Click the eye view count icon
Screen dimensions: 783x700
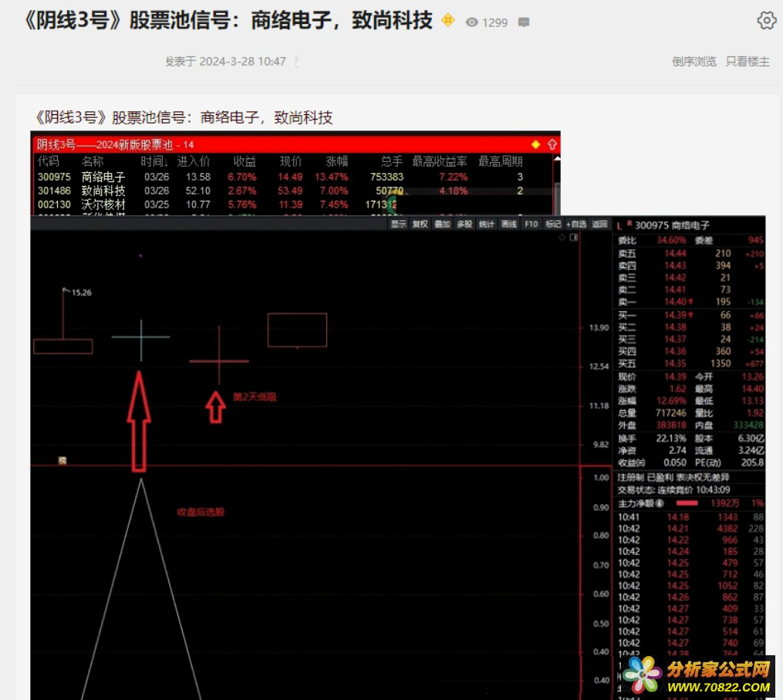click(x=472, y=22)
